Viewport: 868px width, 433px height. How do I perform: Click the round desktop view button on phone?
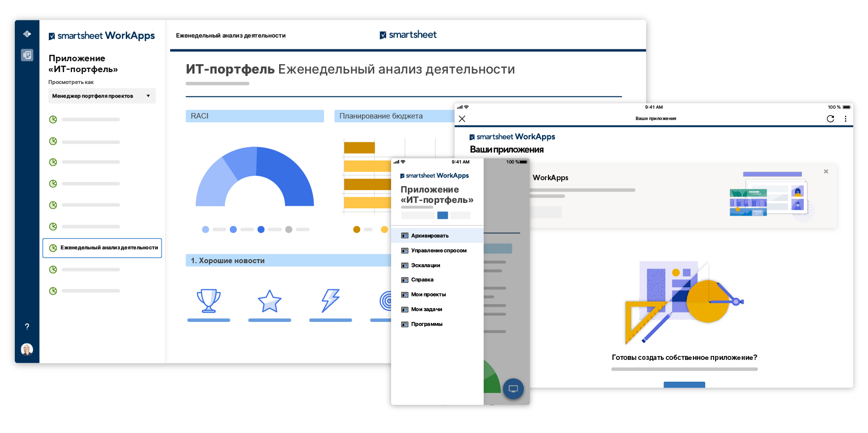point(513,389)
